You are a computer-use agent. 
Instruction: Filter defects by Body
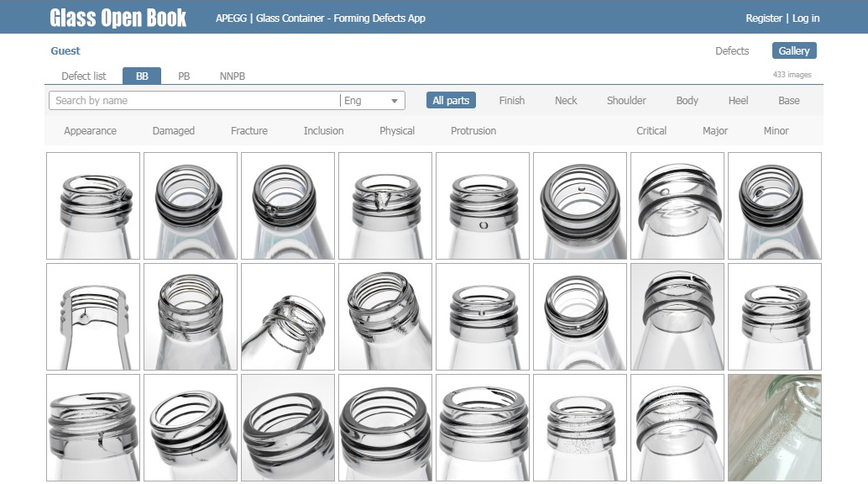[x=687, y=100]
